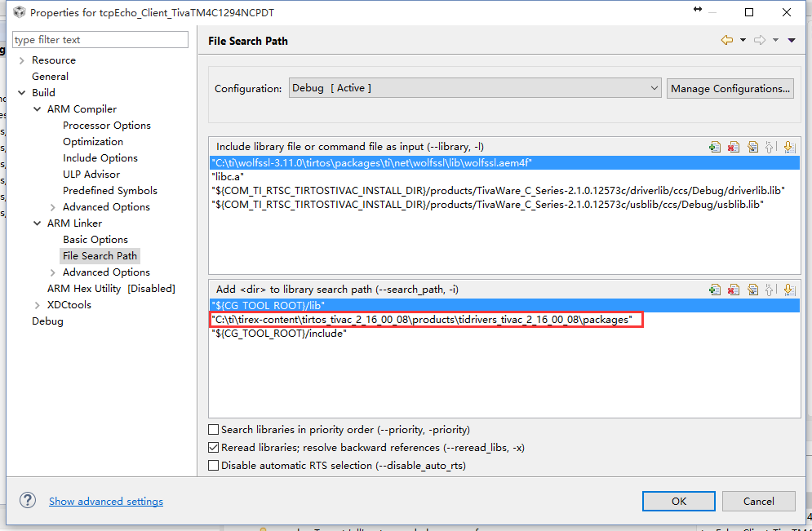The width and height of the screenshot is (812, 531).
Task: Open Show advanced settings link
Action: (106, 501)
